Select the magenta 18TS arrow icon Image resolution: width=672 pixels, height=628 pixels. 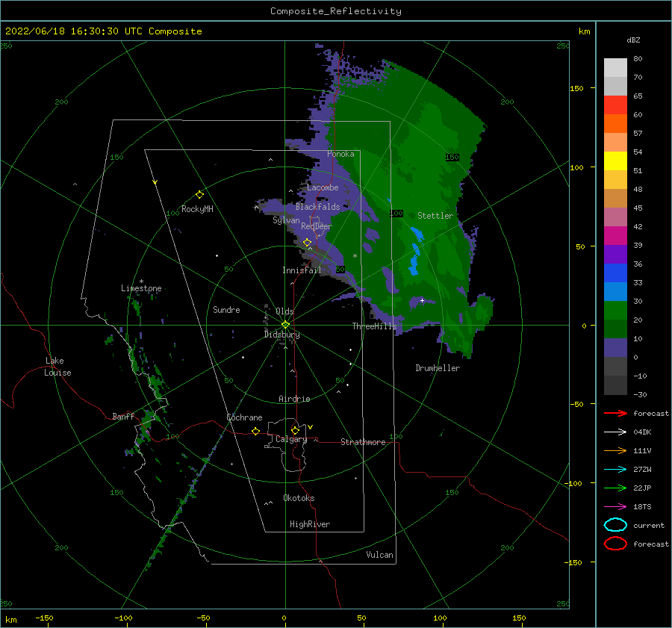615,507
